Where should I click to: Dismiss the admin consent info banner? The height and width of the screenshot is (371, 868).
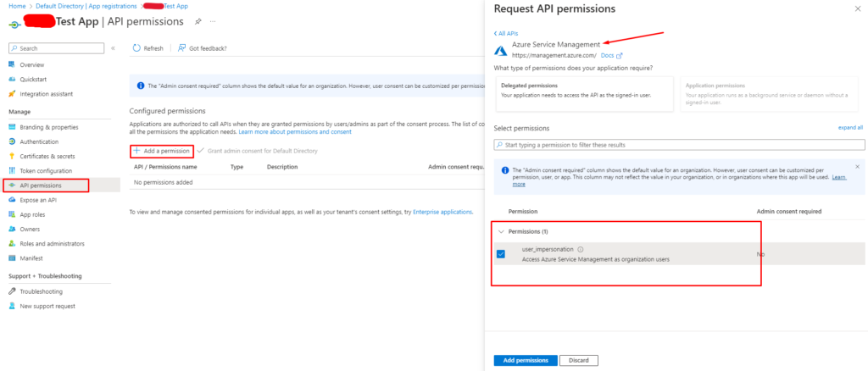[858, 166]
